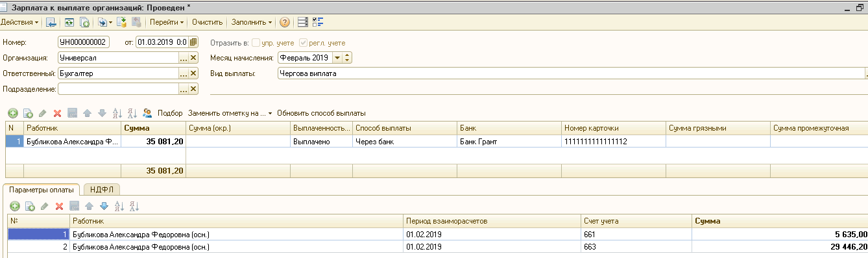Click the Месяц начисления spinner arrows
Image resolution: width=868 pixels, height=258 pixels.
tap(347, 58)
